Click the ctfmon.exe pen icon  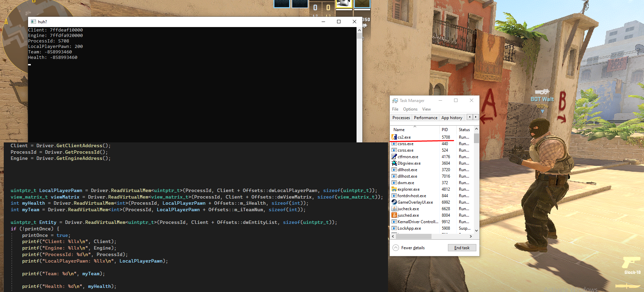394,157
